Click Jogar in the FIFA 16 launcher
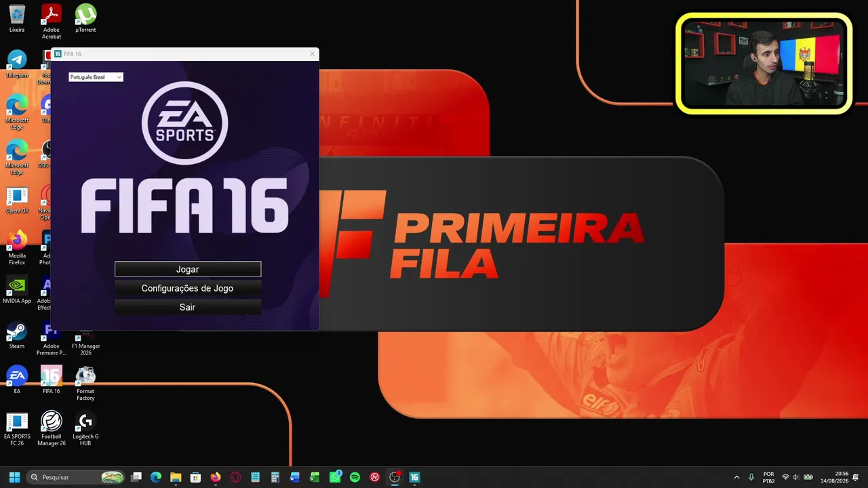868x488 pixels. pyautogui.click(x=188, y=269)
